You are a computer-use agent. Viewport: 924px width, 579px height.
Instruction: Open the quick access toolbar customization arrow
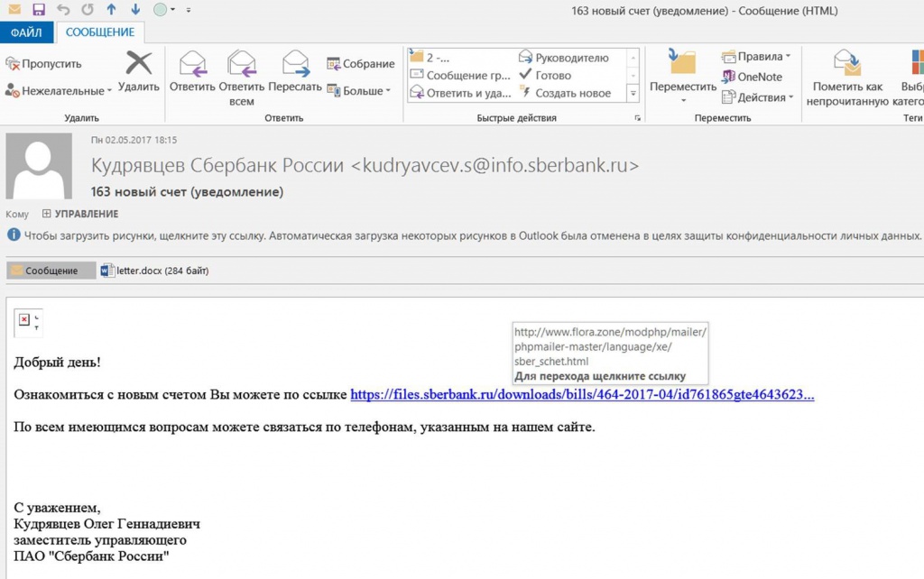click(x=189, y=9)
